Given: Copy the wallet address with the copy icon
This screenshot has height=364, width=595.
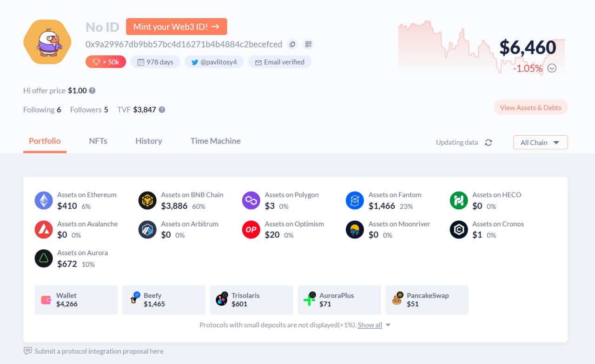Looking at the screenshot, I should 292,45.
